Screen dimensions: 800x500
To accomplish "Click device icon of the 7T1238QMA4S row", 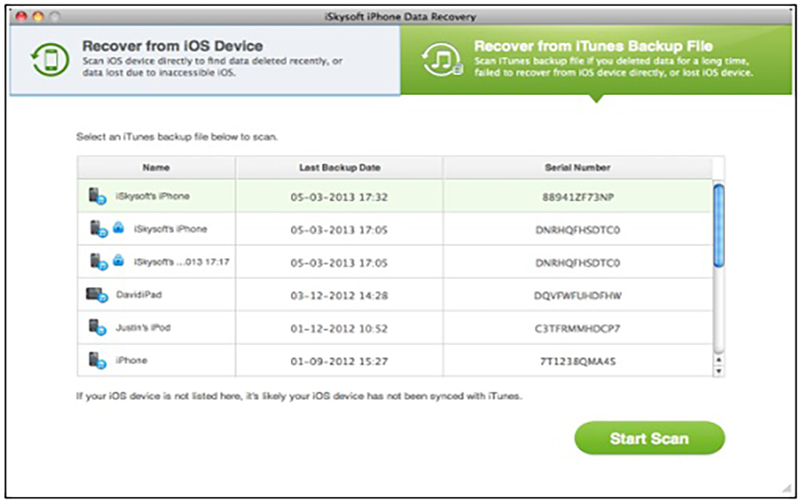I will (97, 360).
